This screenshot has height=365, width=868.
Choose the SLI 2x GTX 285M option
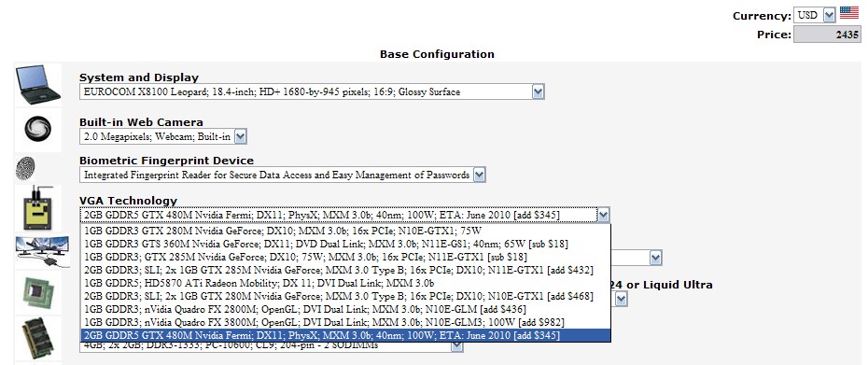[x=345, y=271]
